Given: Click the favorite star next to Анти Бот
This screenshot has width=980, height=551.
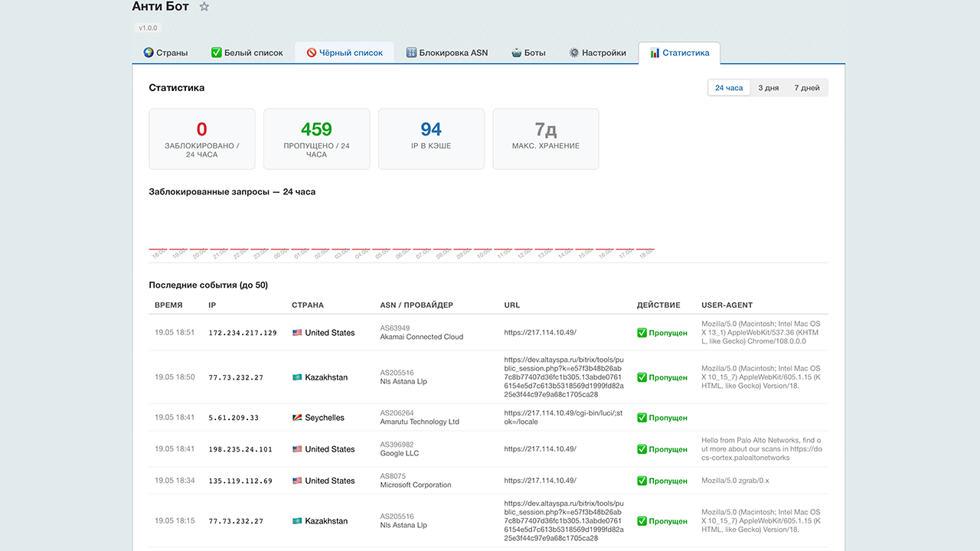Looking at the screenshot, I should (204, 7).
